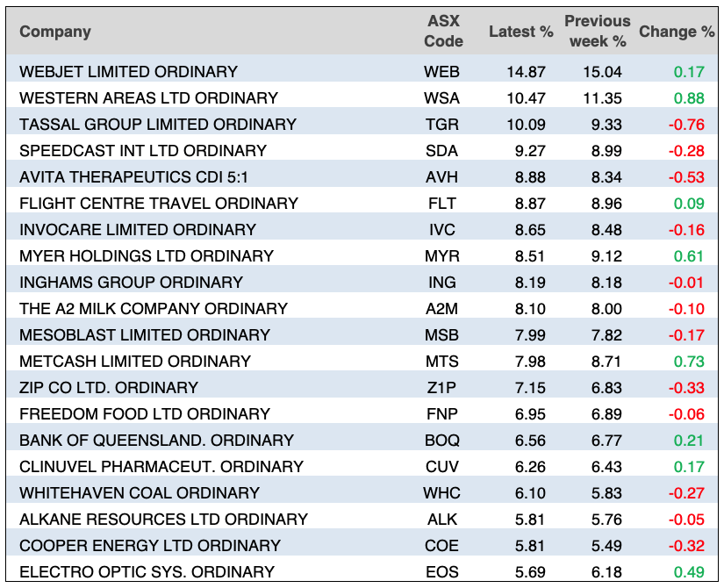Select ELECTRO OPTIC SYS. ORDINARY entry
The width and height of the screenshot is (724, 588).
pos(147,571)
